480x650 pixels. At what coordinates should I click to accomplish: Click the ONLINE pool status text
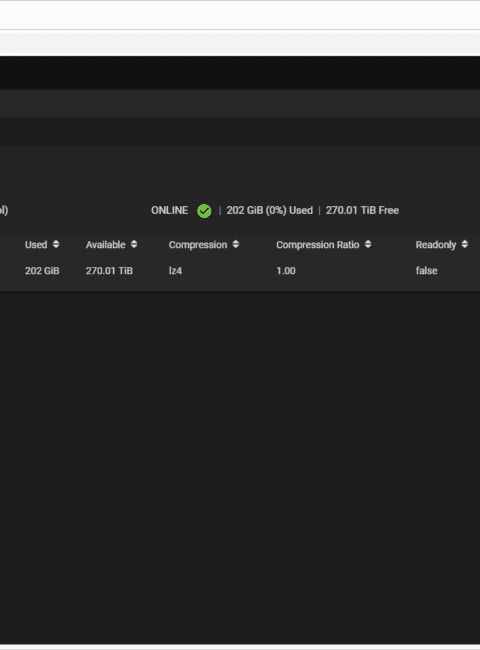[170, 211]
